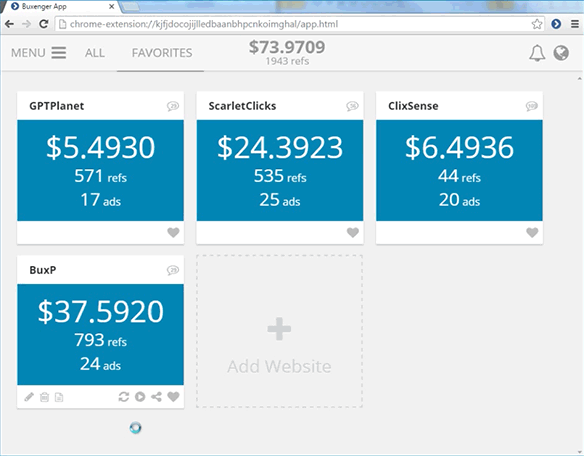The width and height of the screenshot is (584, 456).
Task: Switch to the FAVORITES tab
Action: pyautogui.click(x=162, y=53)
